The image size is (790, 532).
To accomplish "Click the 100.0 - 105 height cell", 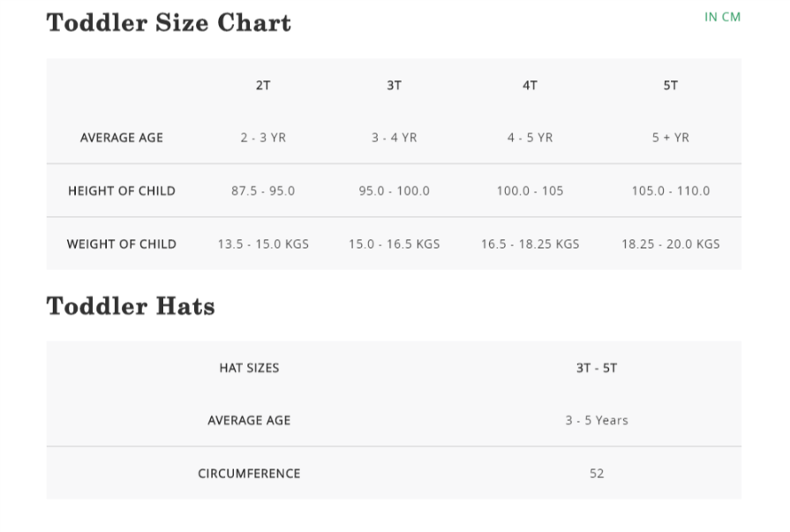I will click(x=530, y=191).
